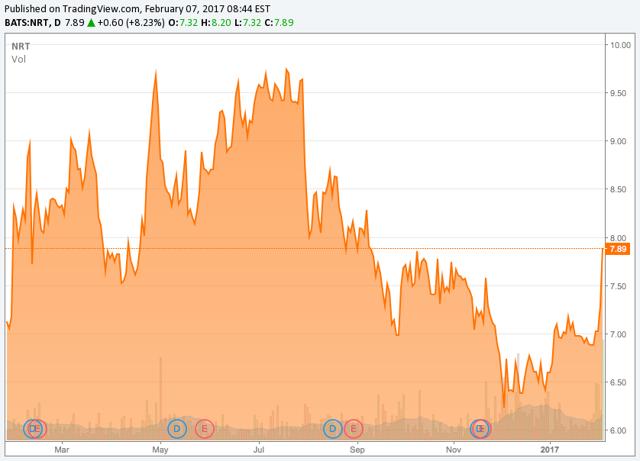Click the H:8.20 high value
The width and height of the screenshot is (640, 461).
click(x=216, y=22)
